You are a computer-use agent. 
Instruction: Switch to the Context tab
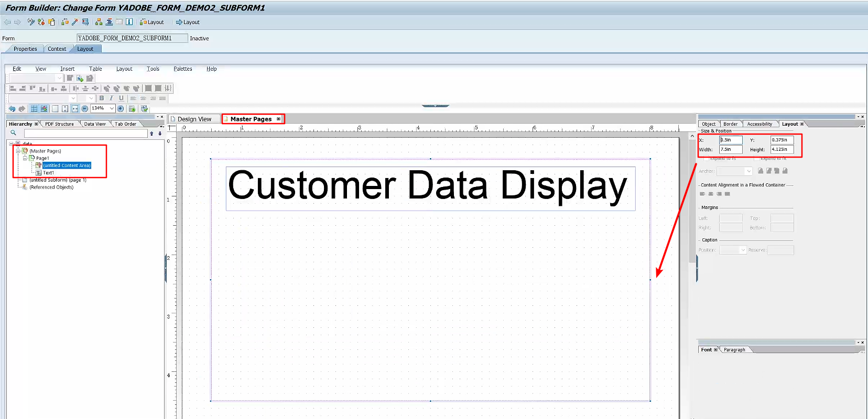pyautogui.click(x=57, y=49)
